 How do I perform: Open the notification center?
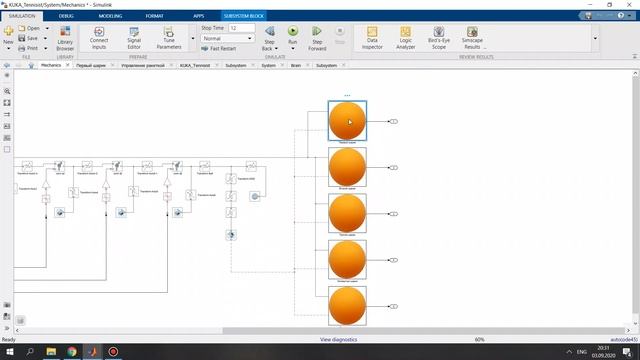pyautogui.click(x=627, y=351)
